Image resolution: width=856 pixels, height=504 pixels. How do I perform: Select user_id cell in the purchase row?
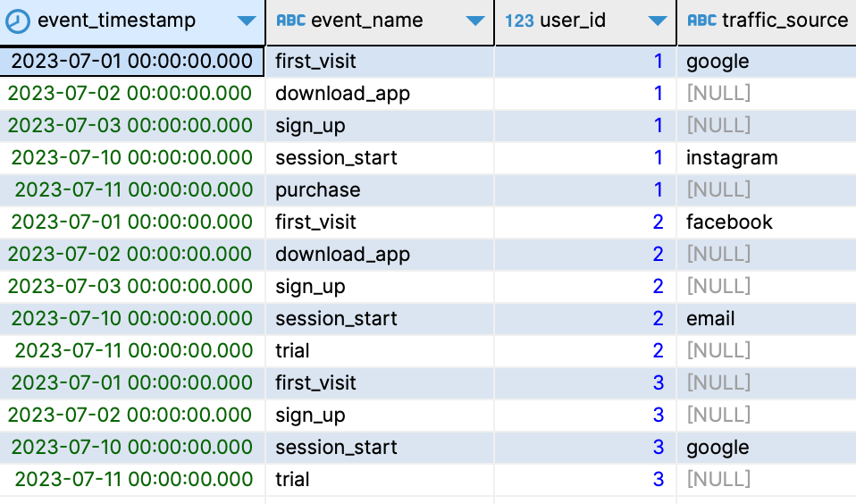coord(585,190)
